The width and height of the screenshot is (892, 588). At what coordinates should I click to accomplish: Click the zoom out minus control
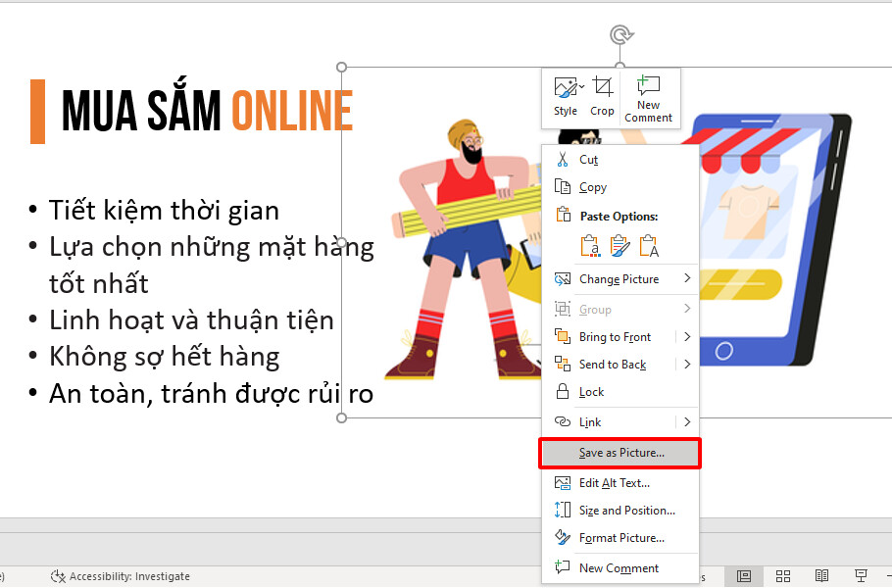click(x=886, y=576)
